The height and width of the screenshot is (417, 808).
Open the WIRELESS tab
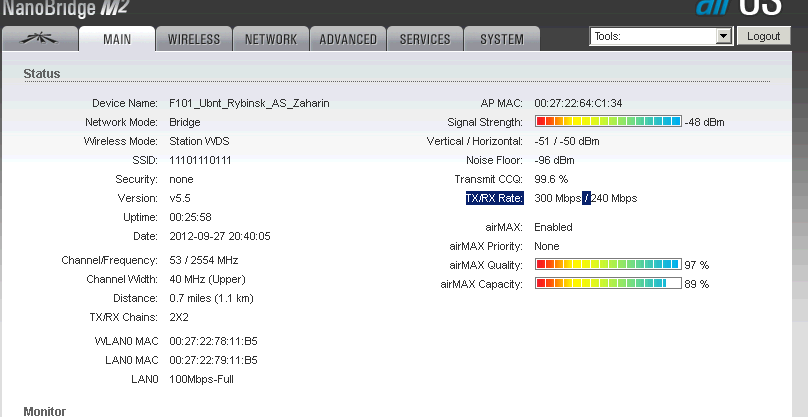coord(194,39)
